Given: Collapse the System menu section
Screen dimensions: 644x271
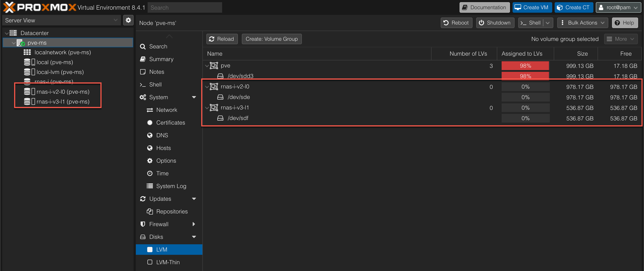Looking at the screenshot, I should [194, 97].
